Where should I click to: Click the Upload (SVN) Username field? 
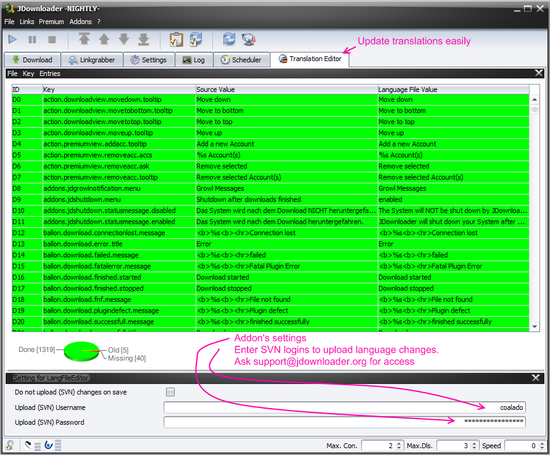click(344, 407)
